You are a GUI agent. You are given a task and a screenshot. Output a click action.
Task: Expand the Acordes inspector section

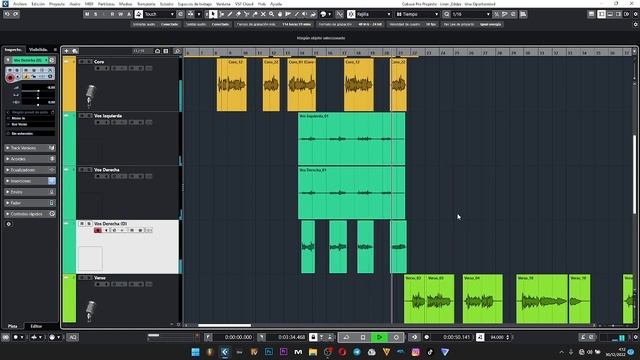pyautogui.click(x=30, y=159)
